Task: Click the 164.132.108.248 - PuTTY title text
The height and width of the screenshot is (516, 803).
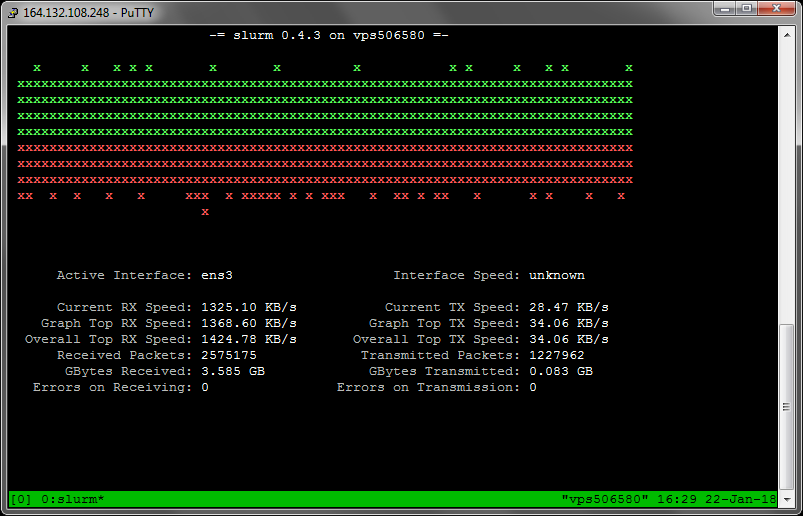Action: (x=88, y=13)
